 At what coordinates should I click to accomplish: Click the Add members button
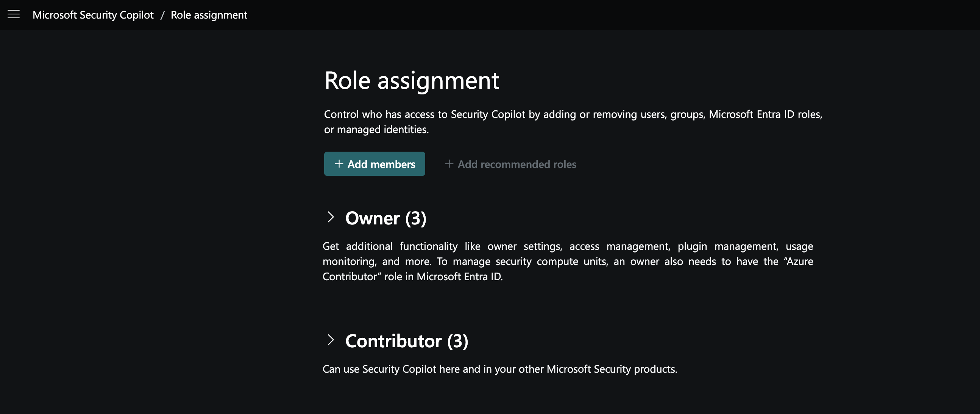pyautogui.click(x=375, y=164)
